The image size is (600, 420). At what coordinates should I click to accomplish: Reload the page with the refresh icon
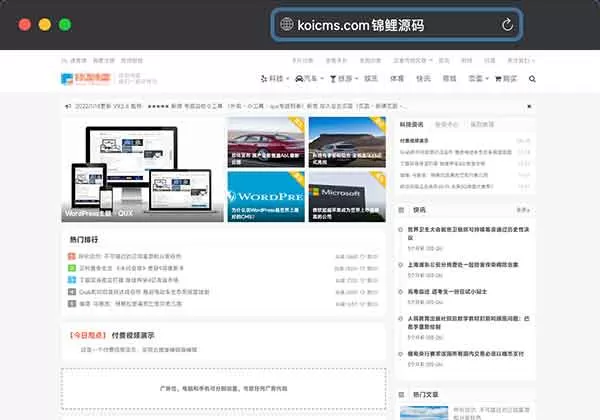tap(507, 25)
